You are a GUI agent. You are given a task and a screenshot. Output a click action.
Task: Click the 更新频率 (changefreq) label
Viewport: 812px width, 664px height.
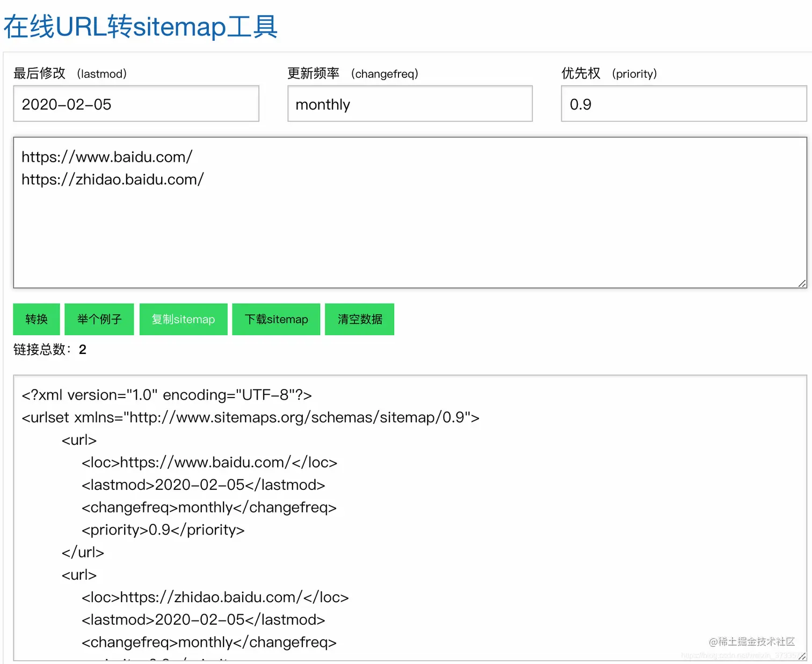(353, 74)
